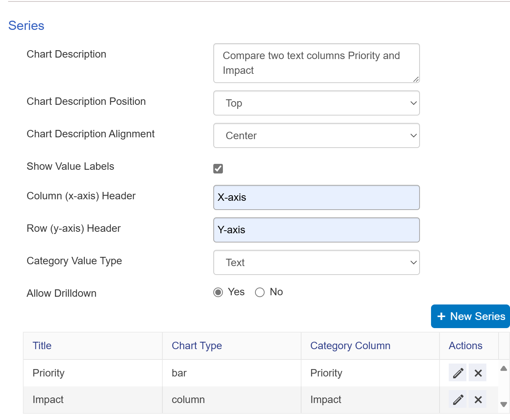Screen dimensions: 510x420
Task: Edit the Impact series with pencil icon
Action: point(458,399)
